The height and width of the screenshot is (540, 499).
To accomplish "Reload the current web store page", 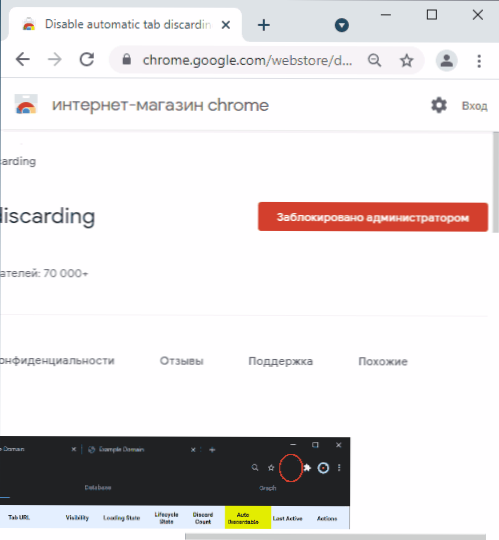I will [x=87, y=60].
